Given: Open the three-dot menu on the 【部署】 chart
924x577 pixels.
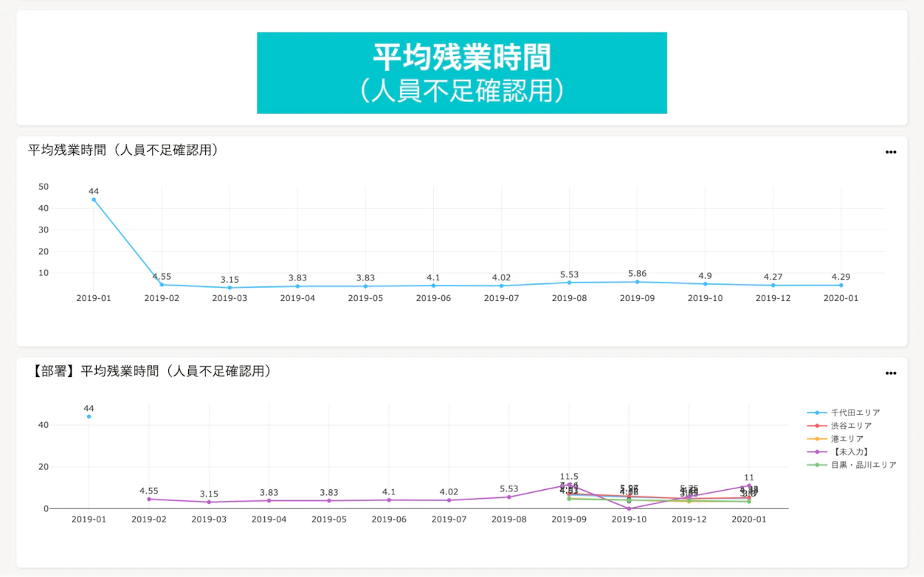Looking at the screenshot, I should [891, 373].
